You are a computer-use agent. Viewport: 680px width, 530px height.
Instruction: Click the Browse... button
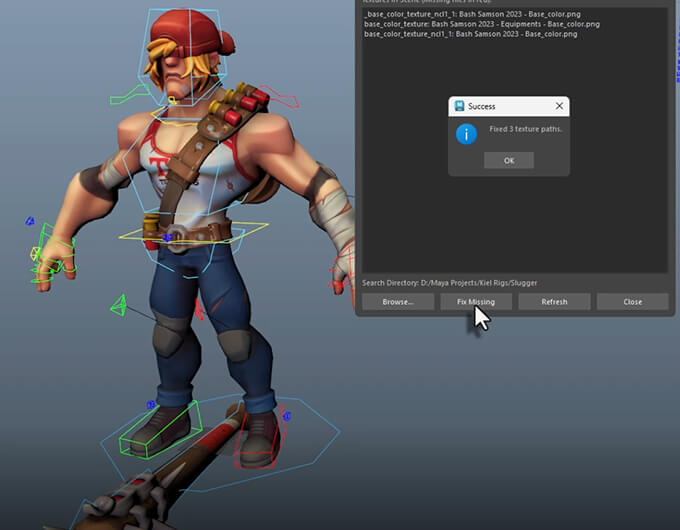pos(397,301)
